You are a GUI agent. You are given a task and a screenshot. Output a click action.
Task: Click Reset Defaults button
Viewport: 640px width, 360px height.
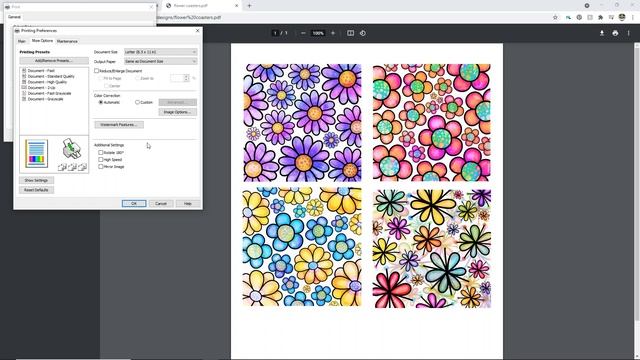tap(36, 190)
